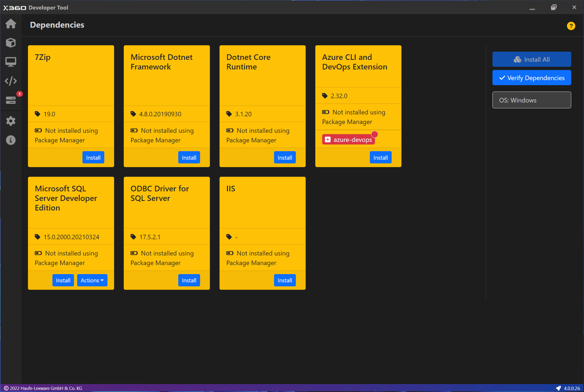Open the monitor desktop icon in sidebar
Viewport: 584px width, 392px height.
11,62
